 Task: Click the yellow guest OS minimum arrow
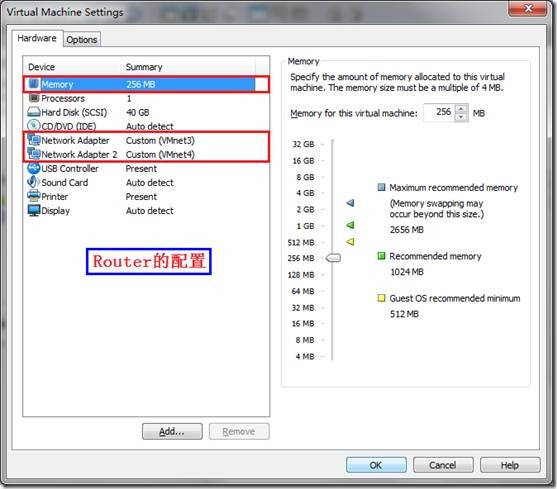click(350, 242)
